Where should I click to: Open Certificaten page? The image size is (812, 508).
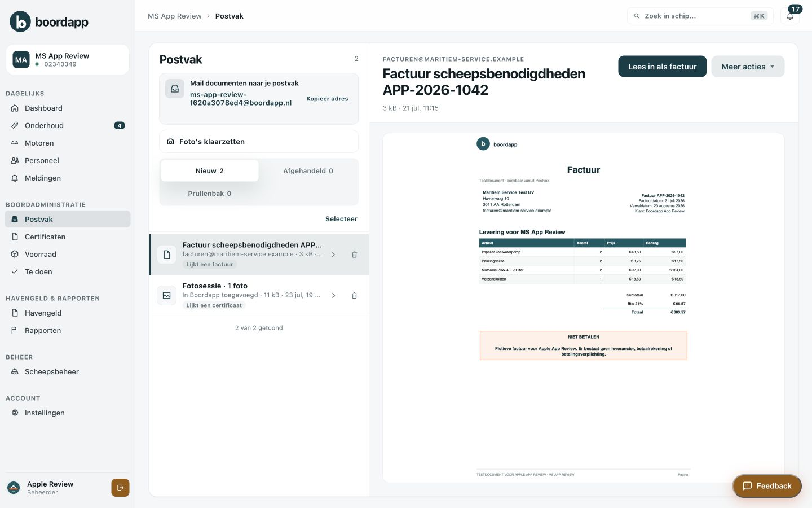(x=68, y=237)
